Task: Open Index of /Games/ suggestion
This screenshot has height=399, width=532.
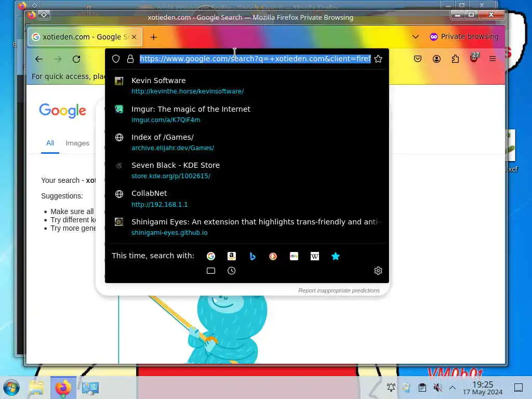Action: coord(247,142)
